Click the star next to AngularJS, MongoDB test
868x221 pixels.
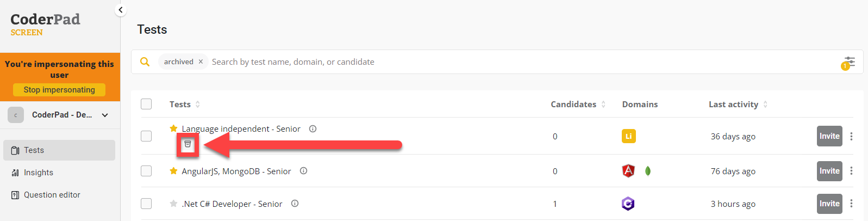[x=173, y=171]
